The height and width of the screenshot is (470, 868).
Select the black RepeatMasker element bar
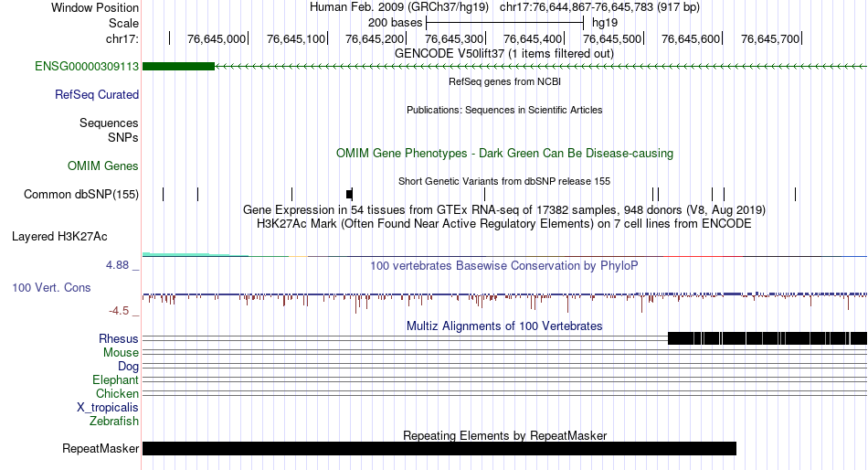[x=439, y=448]
